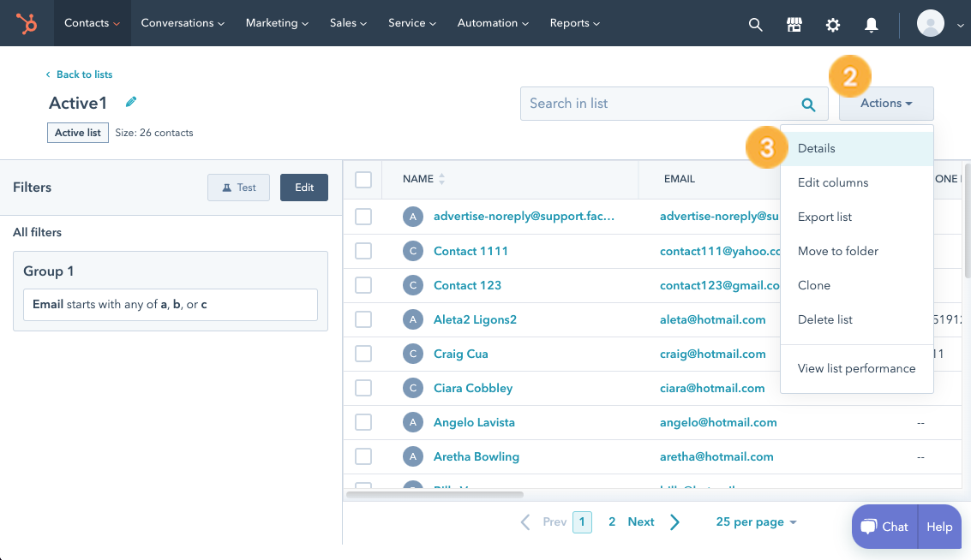Select Details from Actions menu
The height and width of the screenshot is (560, 971).
click(x=857, y=148)
